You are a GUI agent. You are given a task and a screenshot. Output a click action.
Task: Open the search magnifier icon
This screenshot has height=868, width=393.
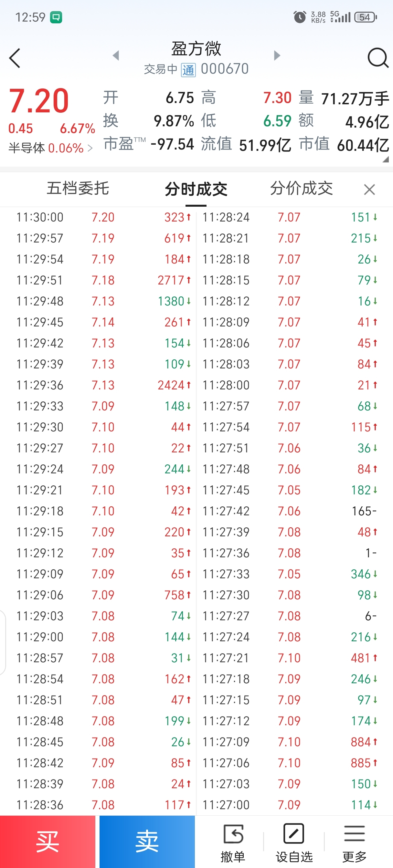pyautogui.click(x=378, y=58)
